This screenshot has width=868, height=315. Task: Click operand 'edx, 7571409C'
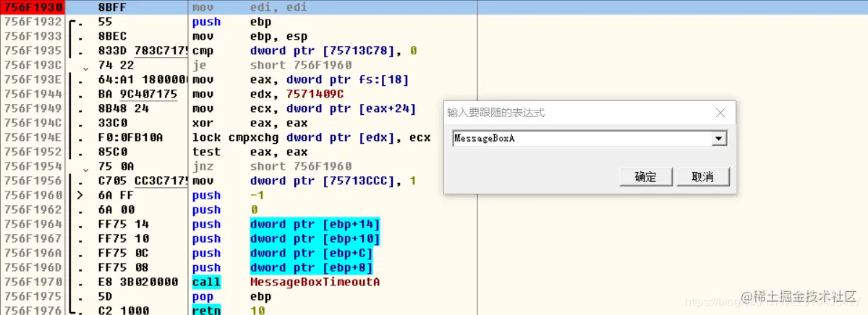297,94
